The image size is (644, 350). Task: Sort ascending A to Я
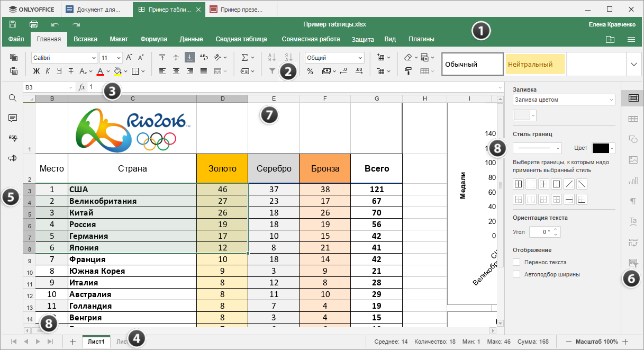[272, 58]
